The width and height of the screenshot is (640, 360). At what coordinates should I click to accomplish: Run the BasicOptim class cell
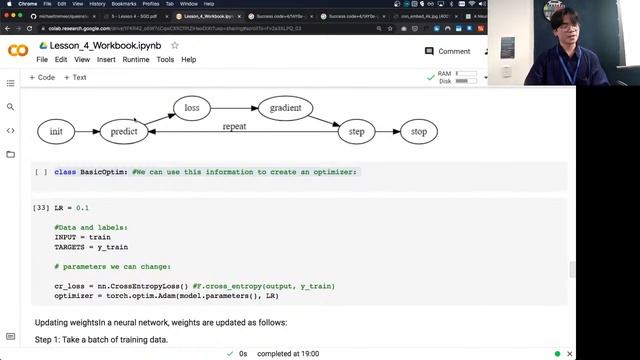pos(41,172)
